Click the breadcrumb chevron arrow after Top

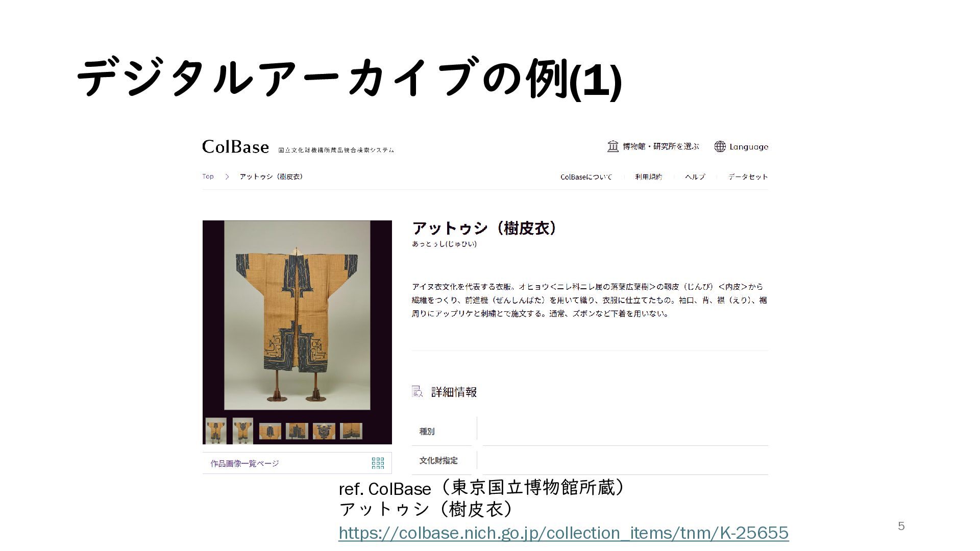coord(227,177)
